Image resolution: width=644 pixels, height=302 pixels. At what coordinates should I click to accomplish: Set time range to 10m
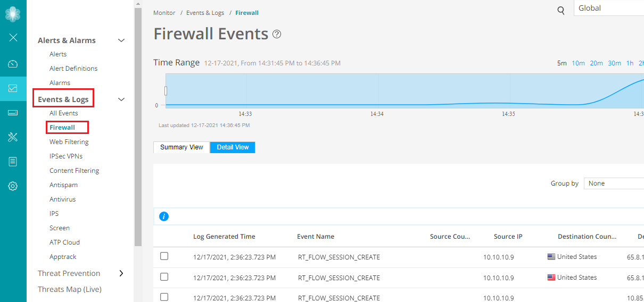click(578, 63)
